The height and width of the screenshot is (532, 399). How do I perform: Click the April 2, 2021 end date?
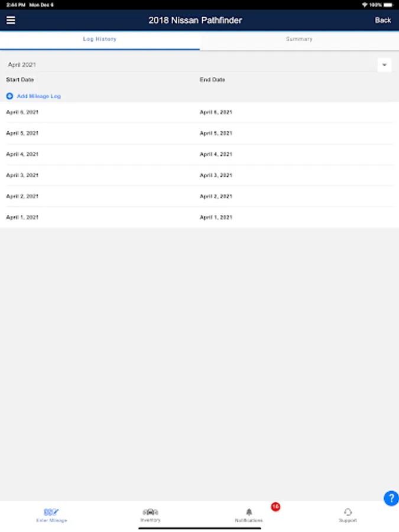click(216, 196)
